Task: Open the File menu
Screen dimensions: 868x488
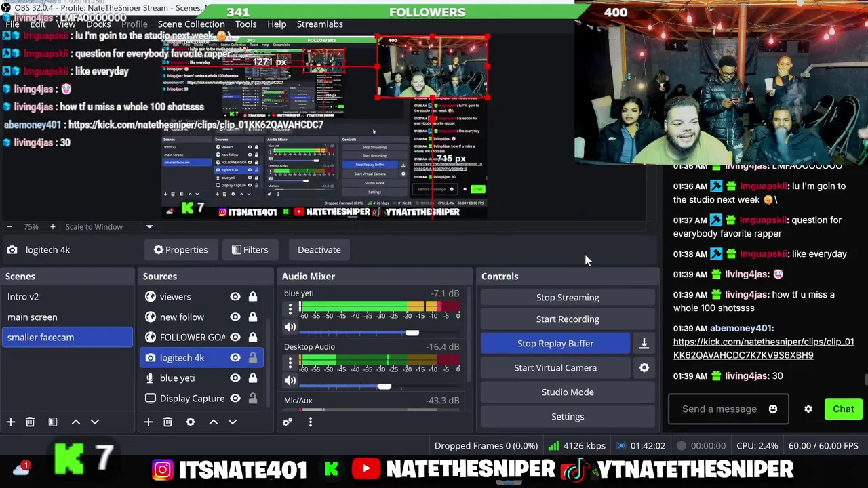Action: (x=12, y=24)
